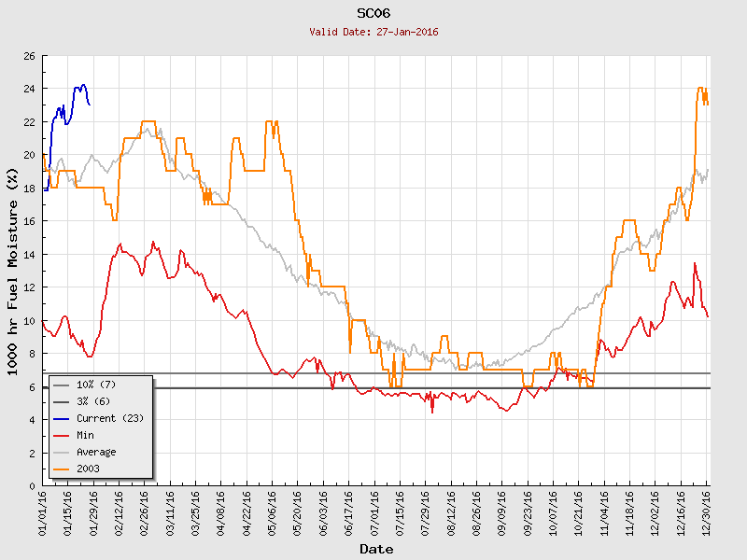
Task: Click the blue Current line swatch in legend
Action: (x=62, y=418)
